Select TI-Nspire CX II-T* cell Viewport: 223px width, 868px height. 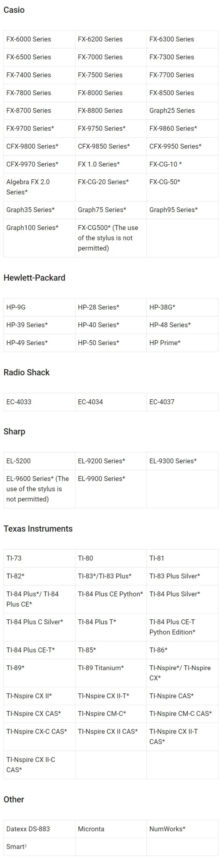pos(111,696)
